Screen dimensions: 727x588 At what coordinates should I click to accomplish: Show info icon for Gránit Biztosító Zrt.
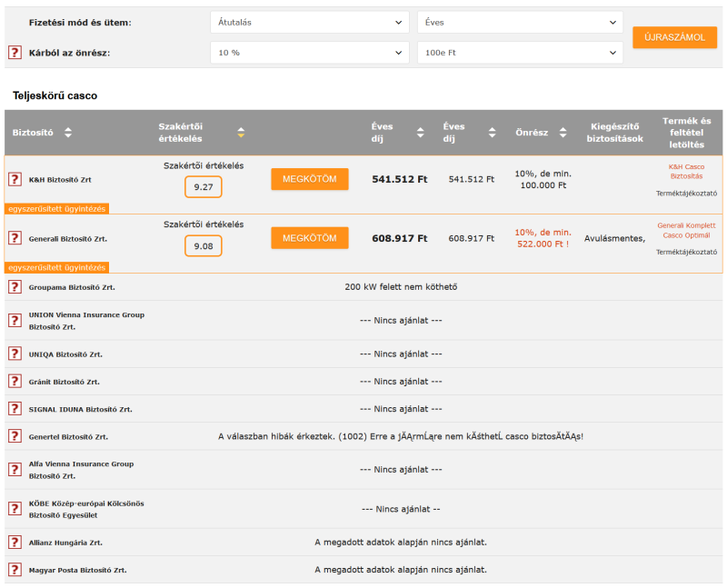15,381
